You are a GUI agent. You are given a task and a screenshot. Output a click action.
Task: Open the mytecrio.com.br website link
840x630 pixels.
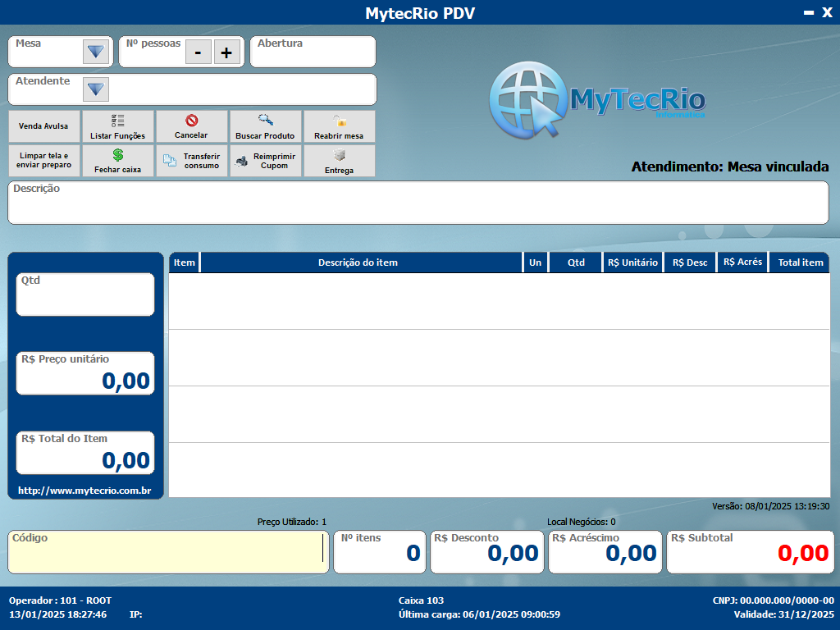84,491
